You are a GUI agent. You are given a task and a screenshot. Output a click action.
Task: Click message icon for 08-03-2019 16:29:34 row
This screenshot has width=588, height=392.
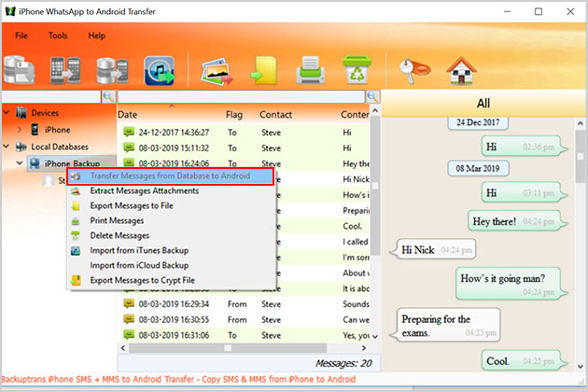tap(129, 303)
